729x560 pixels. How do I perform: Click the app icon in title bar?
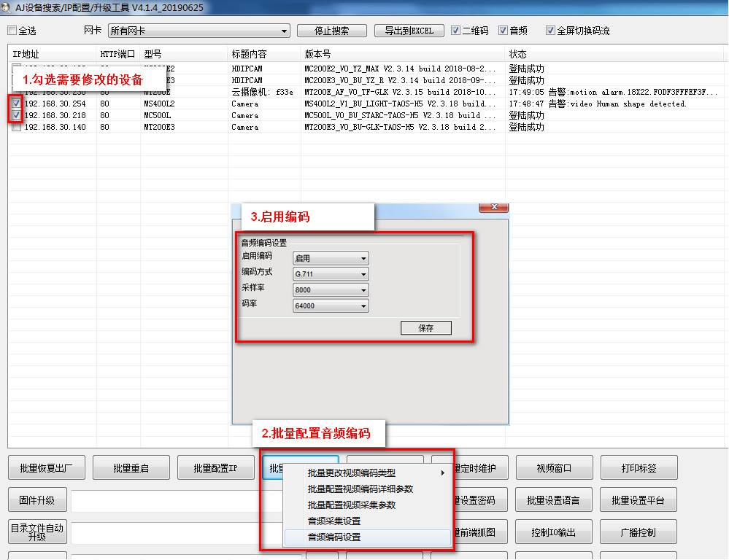pyautogui.click(x=7, y=8)
